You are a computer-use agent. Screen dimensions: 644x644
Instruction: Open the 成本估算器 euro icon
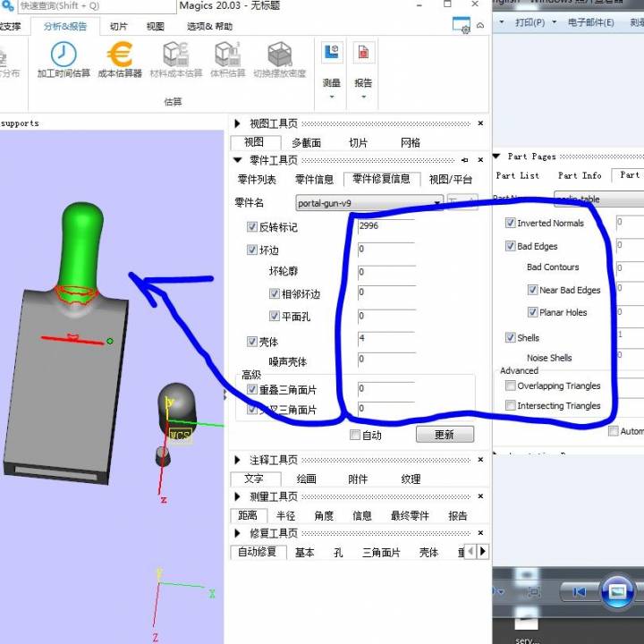click(119, 55)
